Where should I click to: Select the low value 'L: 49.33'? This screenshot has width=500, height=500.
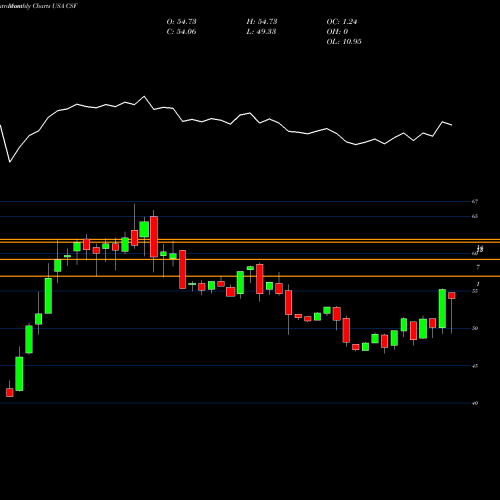tap(261, 32)
